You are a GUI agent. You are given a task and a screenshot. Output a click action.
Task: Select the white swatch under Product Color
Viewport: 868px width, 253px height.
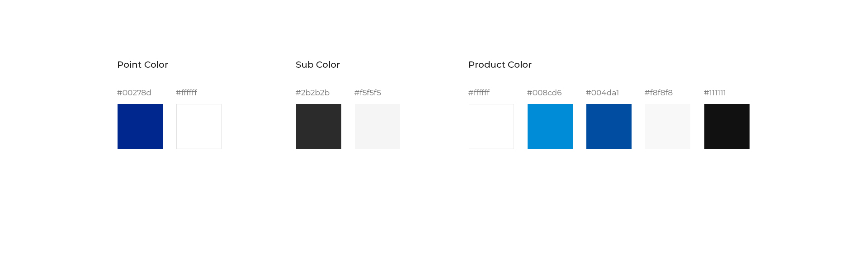[x=491, y=126]
